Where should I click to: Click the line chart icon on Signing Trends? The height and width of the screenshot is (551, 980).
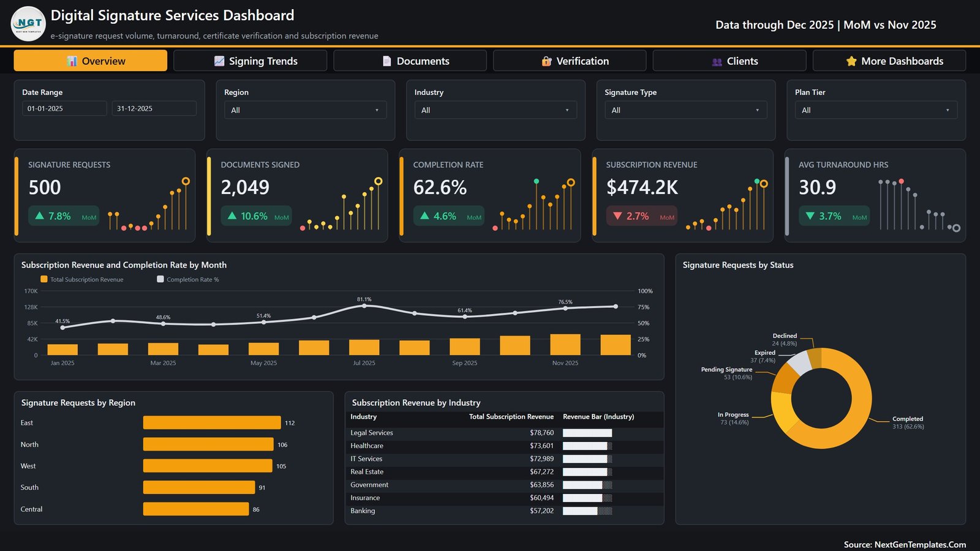219,61
